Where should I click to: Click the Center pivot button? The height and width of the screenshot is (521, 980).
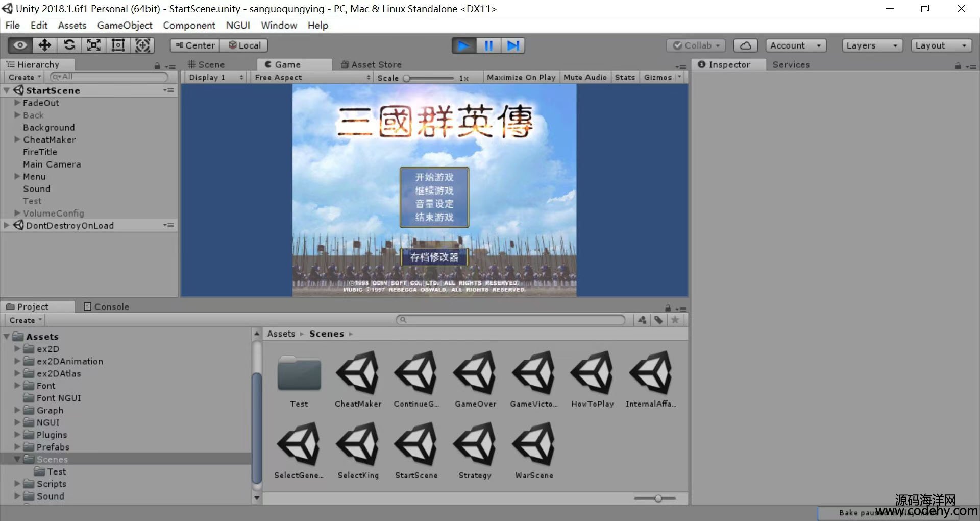click(195, 45)
